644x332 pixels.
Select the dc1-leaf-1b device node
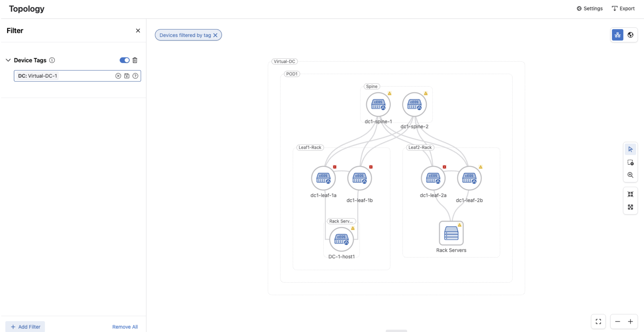click(x=360, y=178)
